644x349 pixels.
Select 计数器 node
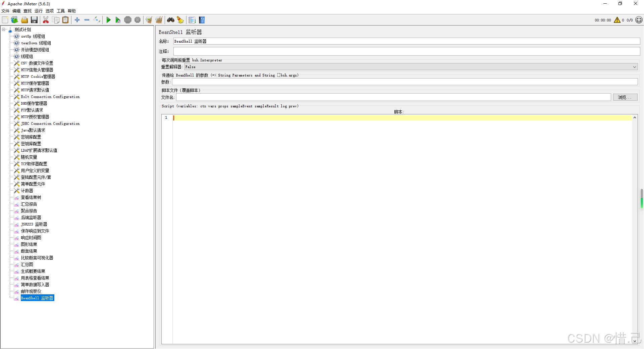click(27, 191)
